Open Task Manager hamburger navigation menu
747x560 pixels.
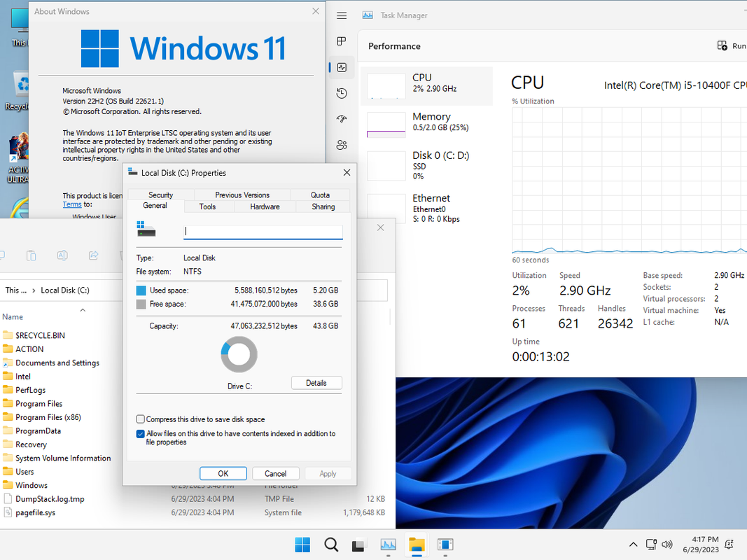(x=342, y=15)
